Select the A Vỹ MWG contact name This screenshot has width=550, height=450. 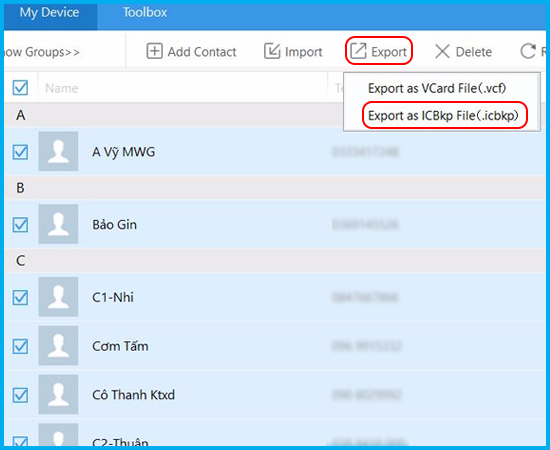coord(123,152)
